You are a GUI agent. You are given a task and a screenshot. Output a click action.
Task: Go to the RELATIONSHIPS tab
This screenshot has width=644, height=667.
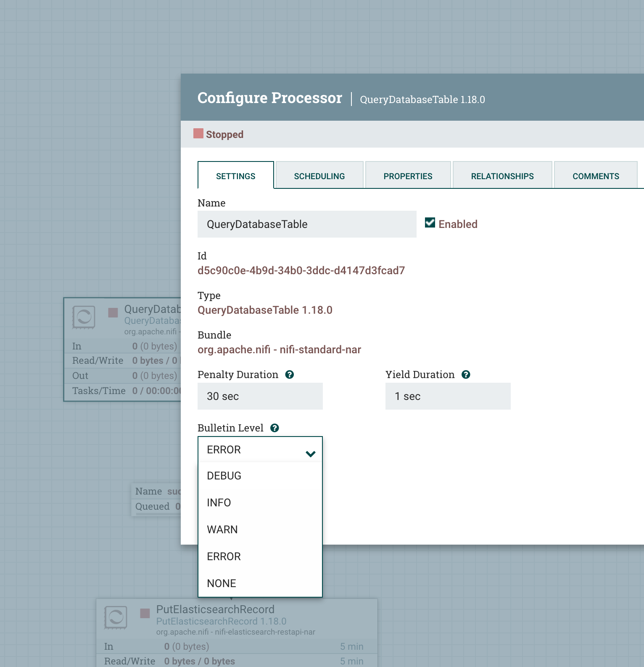(x=502, y=176)
